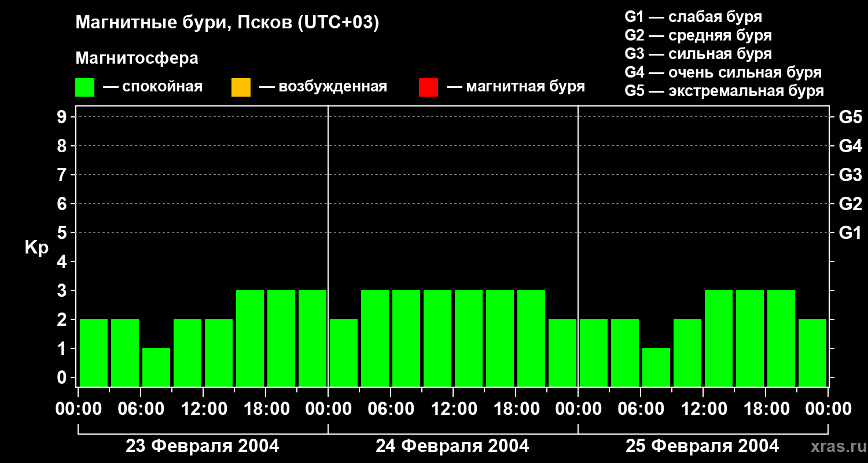Screen dimensions: 868x463
Task: Click the G3 label on right axis
Action: point(850,175)
